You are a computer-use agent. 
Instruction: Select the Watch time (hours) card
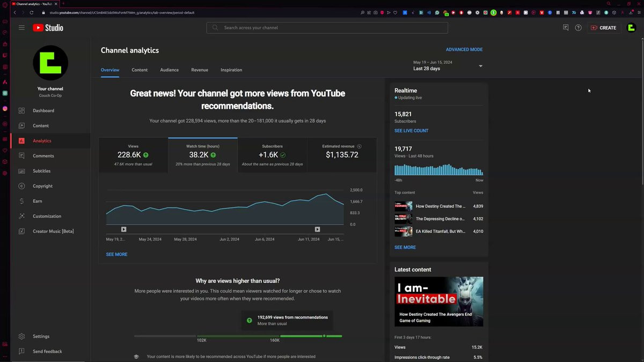click(x=203, y=155)
